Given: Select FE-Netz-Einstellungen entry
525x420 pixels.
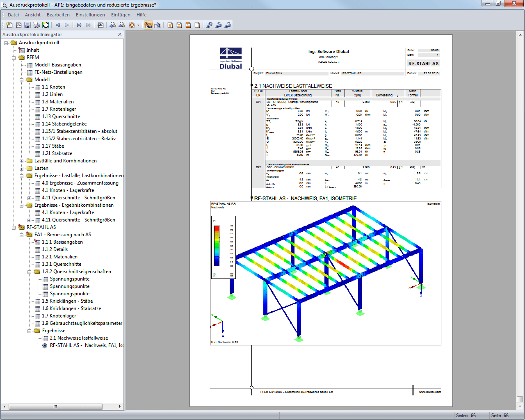Looking at the screenshot, I should 58,72.
